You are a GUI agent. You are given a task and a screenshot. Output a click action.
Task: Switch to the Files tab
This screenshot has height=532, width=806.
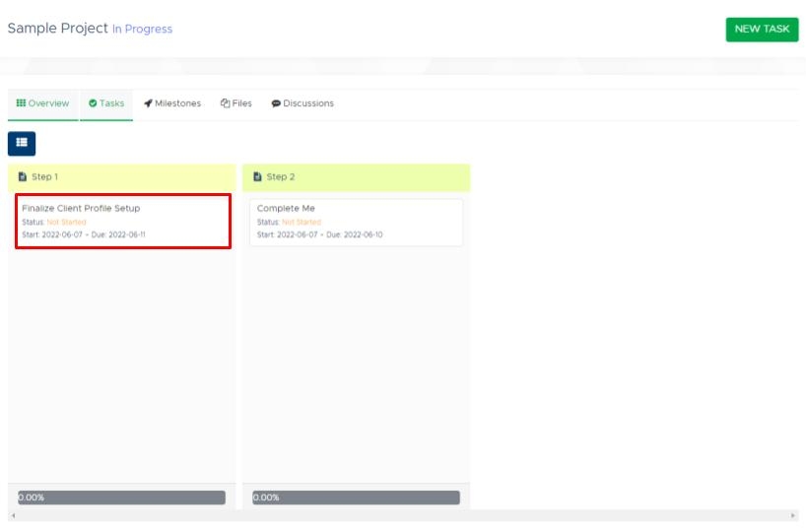[235, 103]
